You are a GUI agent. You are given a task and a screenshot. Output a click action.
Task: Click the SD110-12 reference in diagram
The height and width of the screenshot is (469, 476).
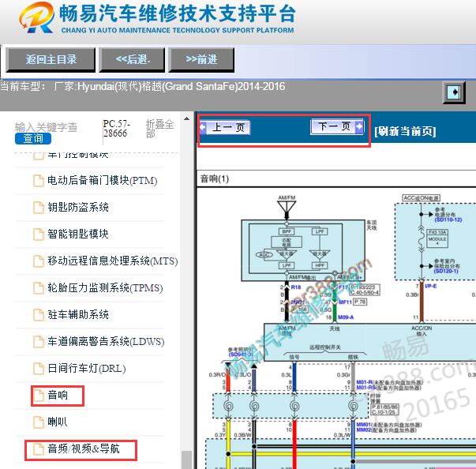(448, 219)
